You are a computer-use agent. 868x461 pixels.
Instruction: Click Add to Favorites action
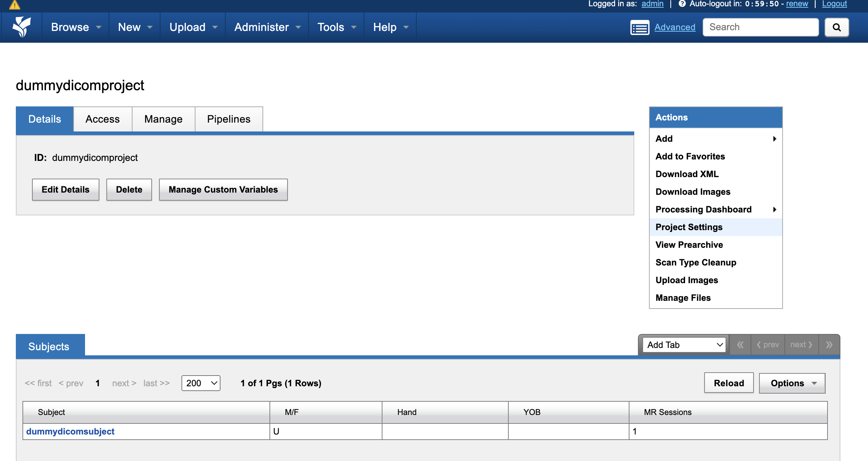[716, 156]
